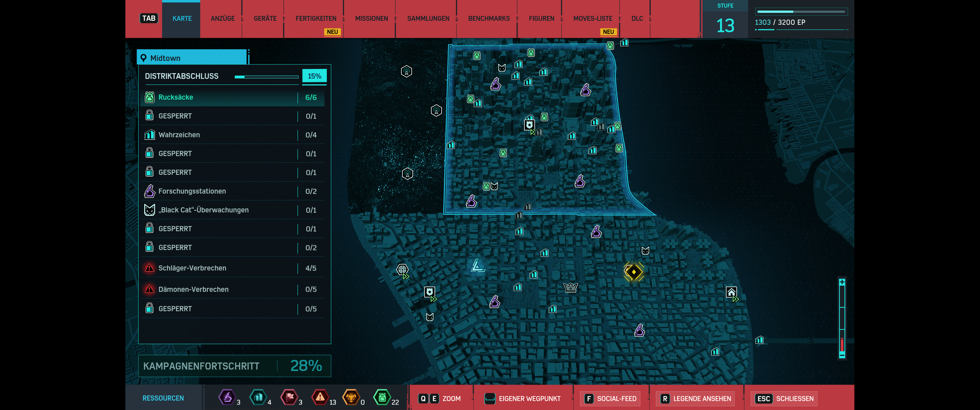Select the yellow mission waypoint marker on map
This screenshot has height=410, width=980.
(633, 272)
